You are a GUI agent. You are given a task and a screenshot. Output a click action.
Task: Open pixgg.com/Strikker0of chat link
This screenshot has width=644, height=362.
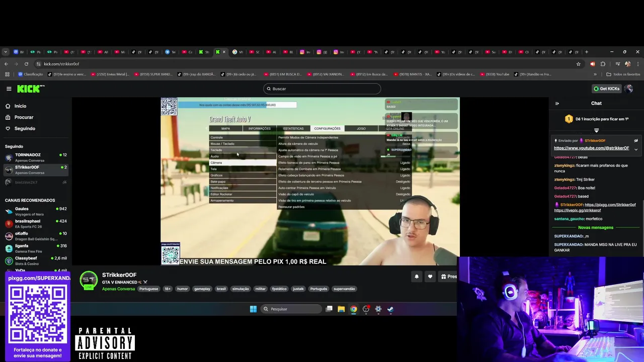[610, 205]
